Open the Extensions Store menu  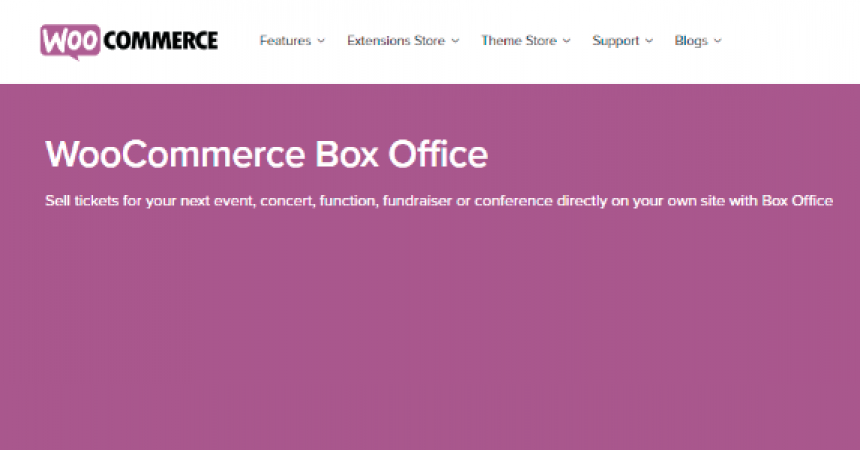(395, 41)
